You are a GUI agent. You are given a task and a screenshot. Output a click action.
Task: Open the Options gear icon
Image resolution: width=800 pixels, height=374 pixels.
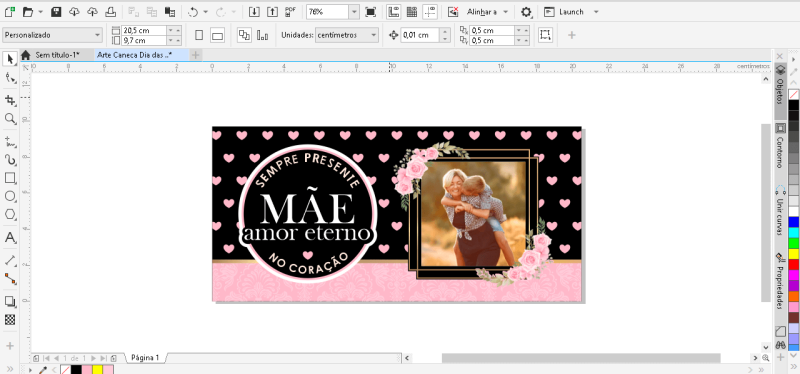click(x=526, y=11)
